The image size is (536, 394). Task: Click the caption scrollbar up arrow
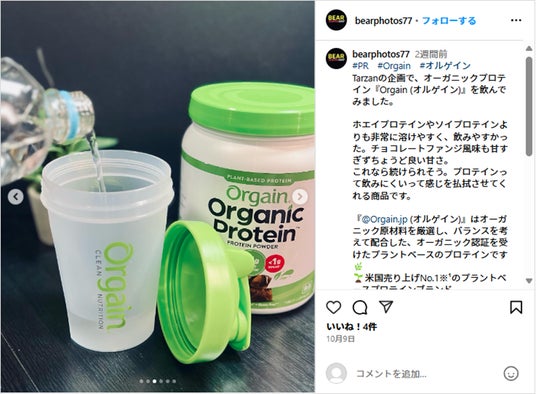tap(529, 49)
